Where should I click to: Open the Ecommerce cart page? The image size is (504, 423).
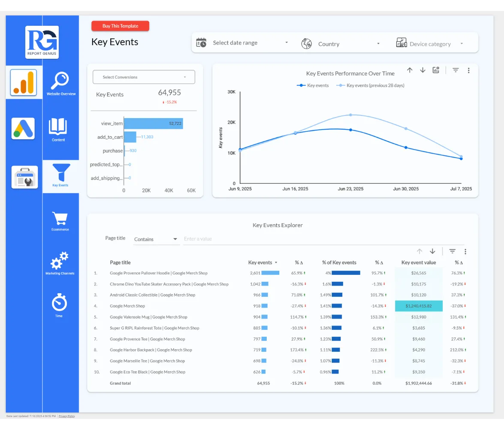click(x=60, y=221)
